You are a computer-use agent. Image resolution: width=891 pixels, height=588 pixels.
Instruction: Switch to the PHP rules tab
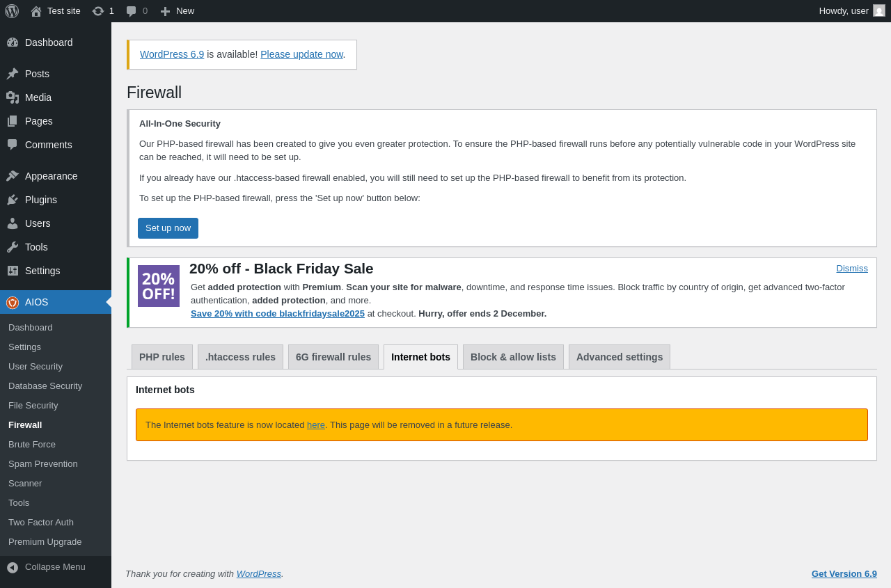162,357
